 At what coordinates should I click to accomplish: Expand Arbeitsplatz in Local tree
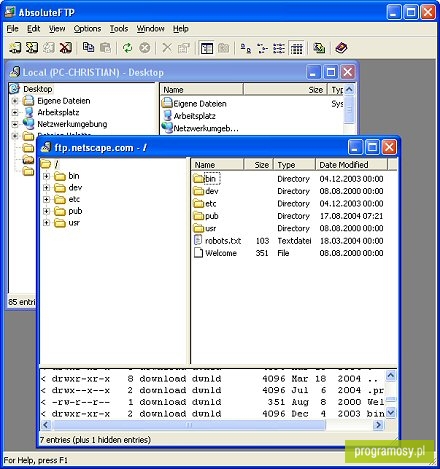pyautogui.click(x=15, y=112)
